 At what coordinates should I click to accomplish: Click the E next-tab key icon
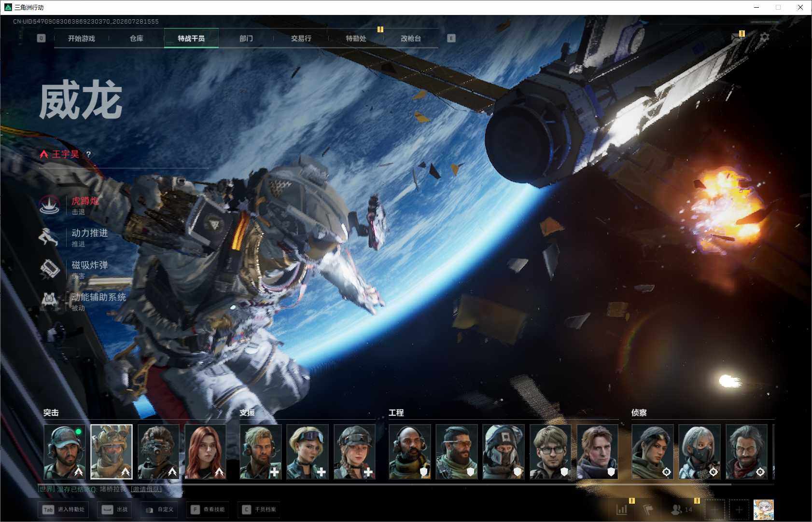pyautogui.click(x=451, y=38)
